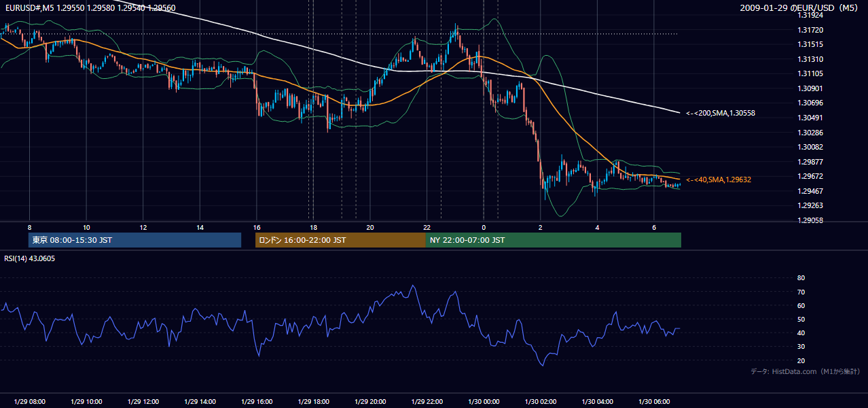
Task: Click the 1/29 22:00 bottom time label
Action: 427,402
